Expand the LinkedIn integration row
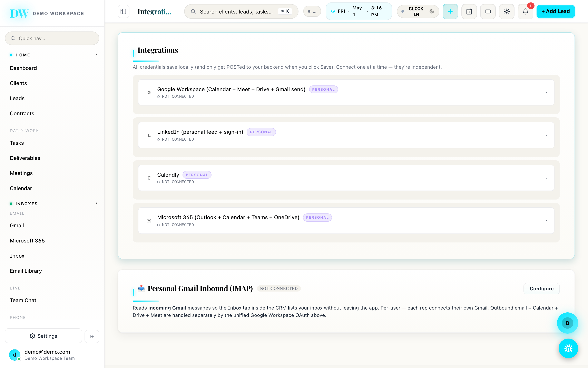588x368 pixels. (x=346, y=135)
